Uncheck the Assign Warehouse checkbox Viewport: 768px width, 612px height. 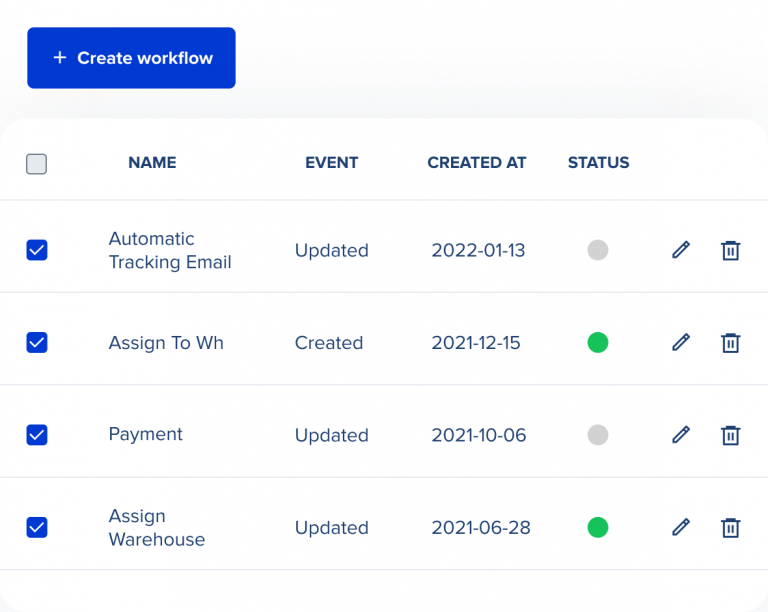pyautogui.click(x=37, y=527)
